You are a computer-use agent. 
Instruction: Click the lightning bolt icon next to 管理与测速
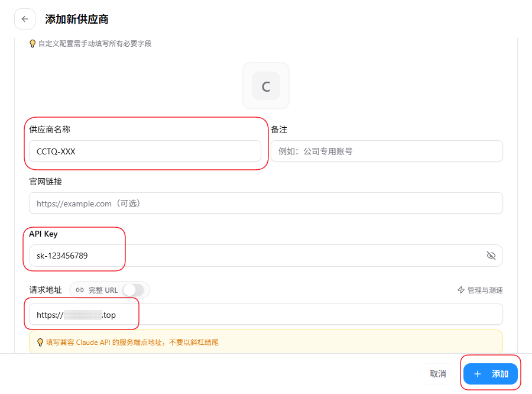461,290
